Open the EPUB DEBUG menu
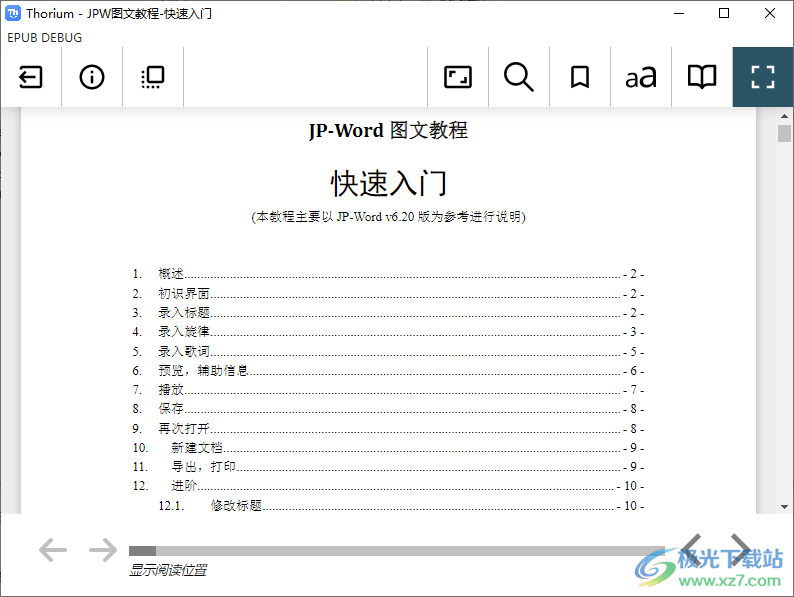 [45, 37]
